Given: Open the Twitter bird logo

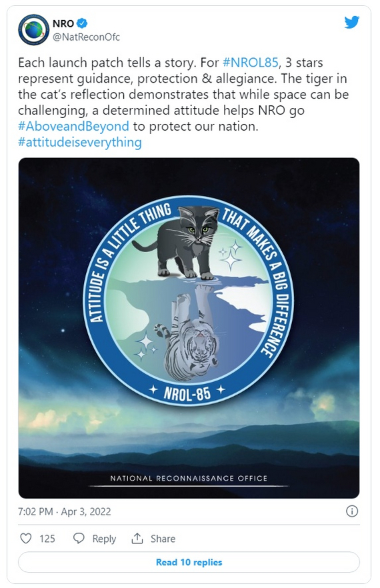Looking at the screenshot, I should coord(352,22).
